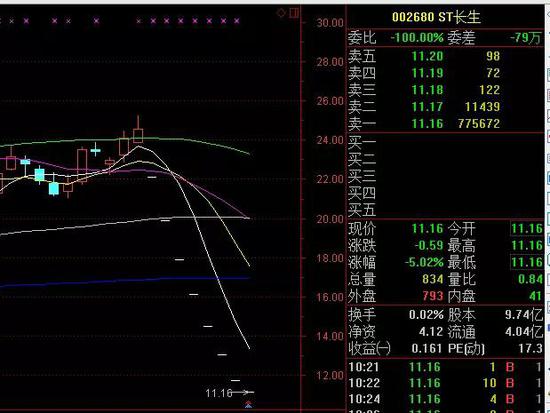Image resolution: width=550 pixels, height=413 pixels.
Task: Click the 30.00 price axis label
Action: 330,23
